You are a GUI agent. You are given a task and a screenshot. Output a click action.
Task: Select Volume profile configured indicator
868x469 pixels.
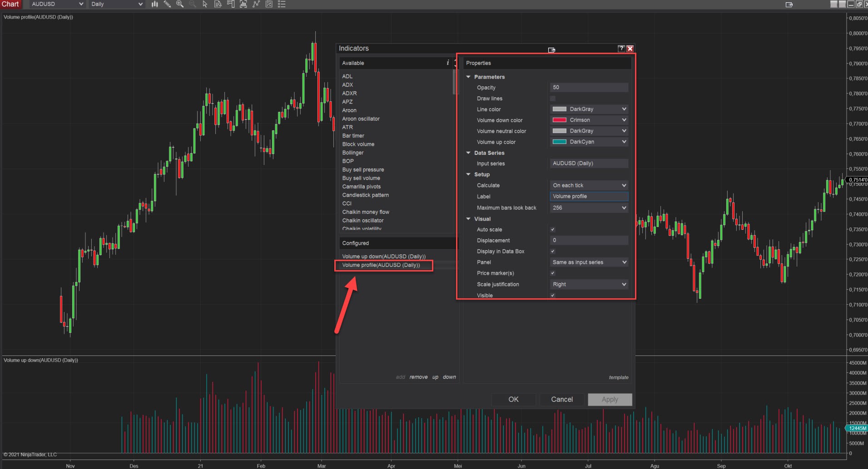click(x=381, y=265)
